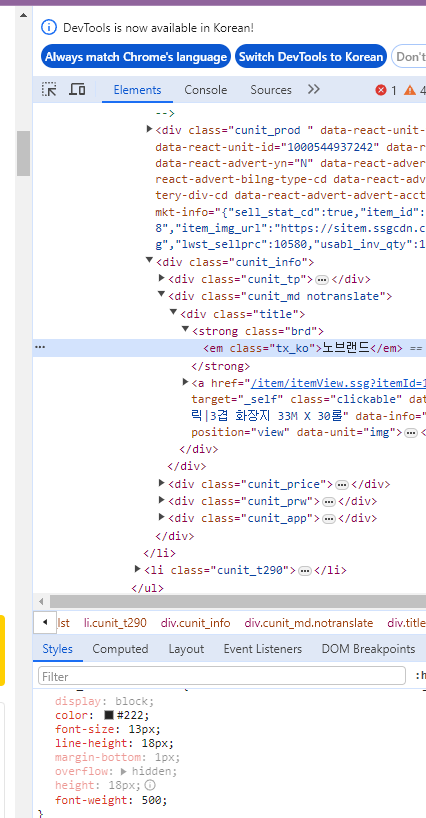Collapse the div class title node
Image resolution: width=426 pixels, height=818 pixels.
tap(174, 312)
